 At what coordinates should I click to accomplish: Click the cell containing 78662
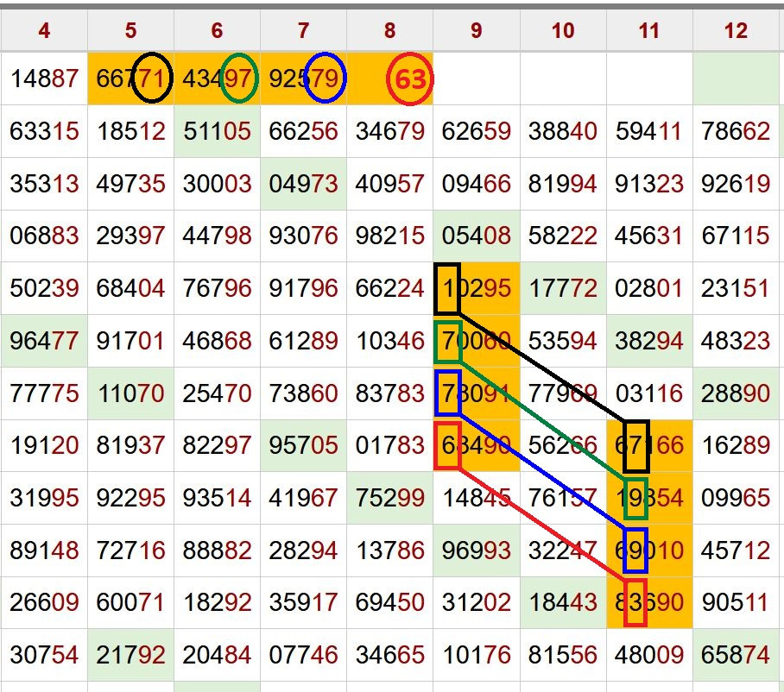[x=736, y=131]
